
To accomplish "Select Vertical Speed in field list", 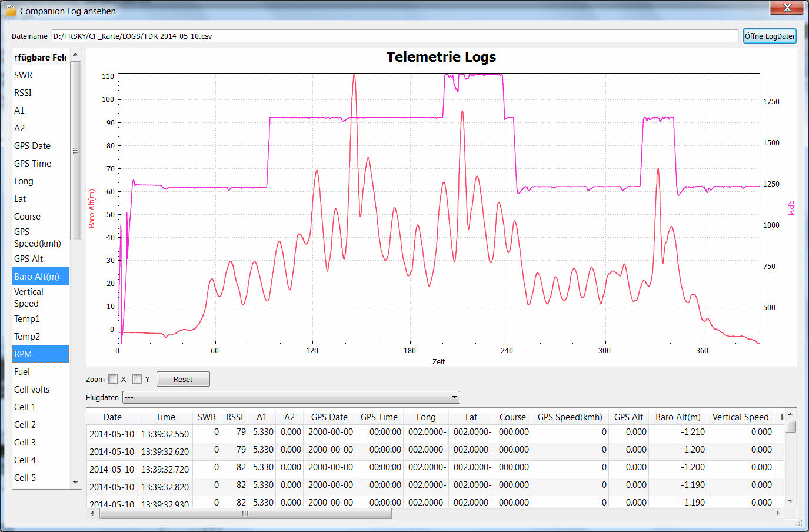I will [29, 298].
